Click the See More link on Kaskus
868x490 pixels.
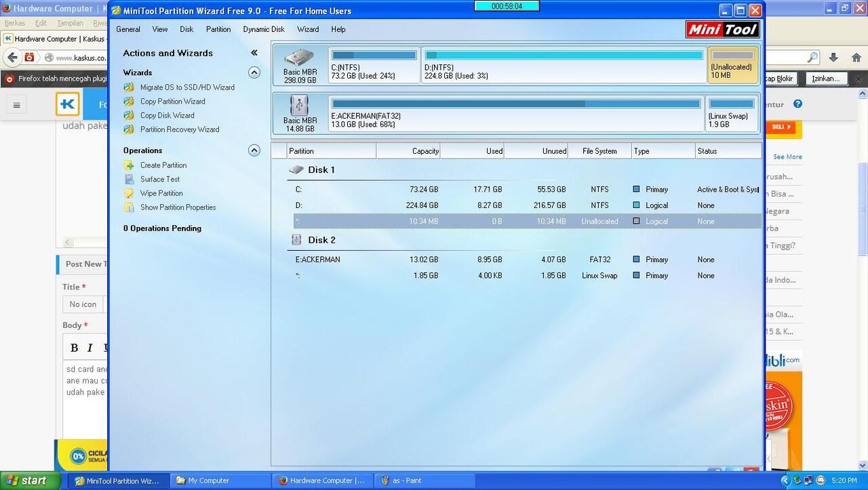click(787, 157)
